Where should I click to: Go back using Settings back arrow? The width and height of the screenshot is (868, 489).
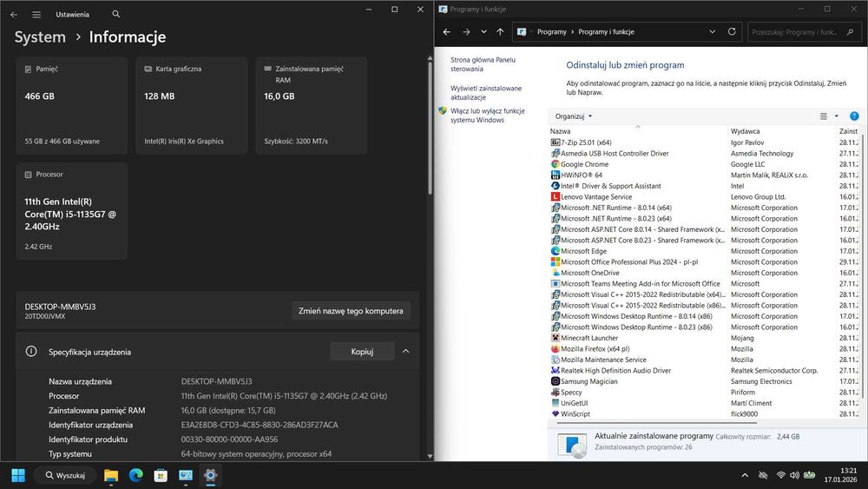click(14, 15)
